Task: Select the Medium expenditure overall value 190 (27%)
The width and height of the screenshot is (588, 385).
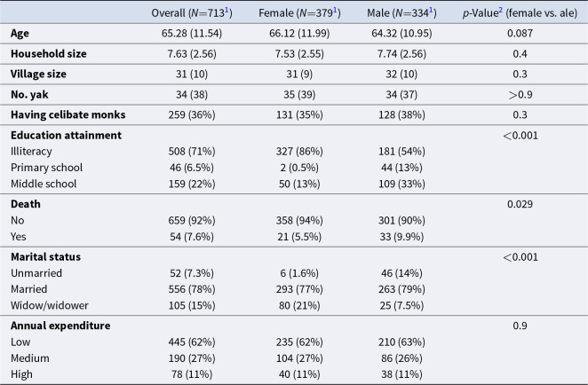Action: [192, 358]
